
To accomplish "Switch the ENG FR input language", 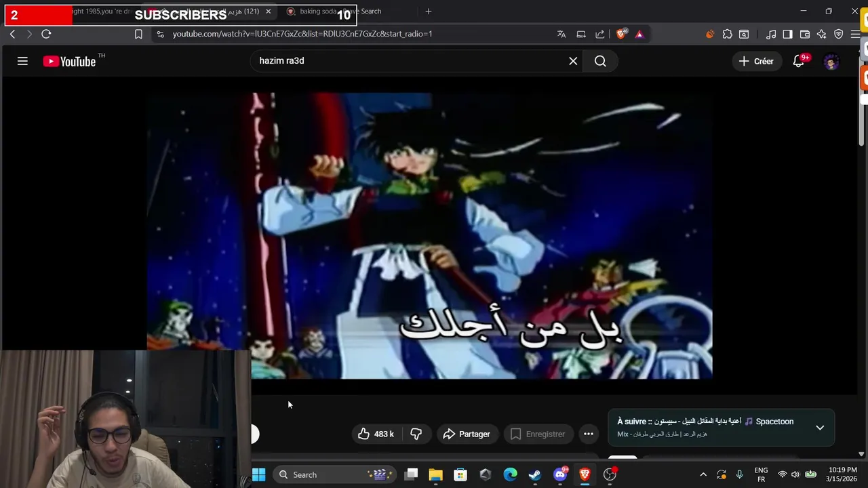I will [761, 474].
